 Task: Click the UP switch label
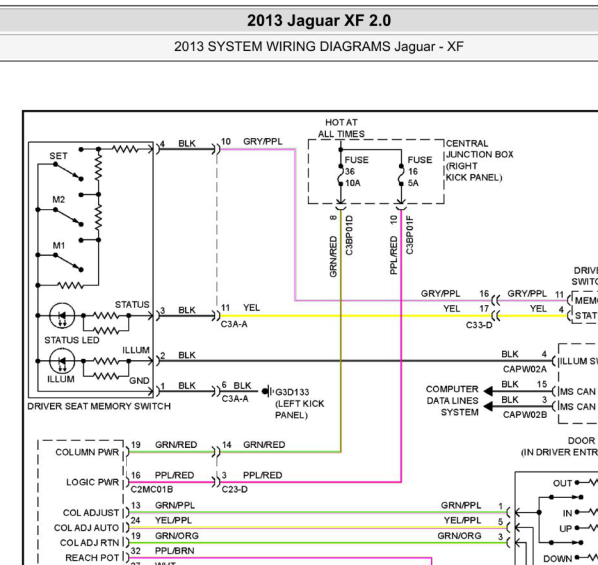[566, 529]
